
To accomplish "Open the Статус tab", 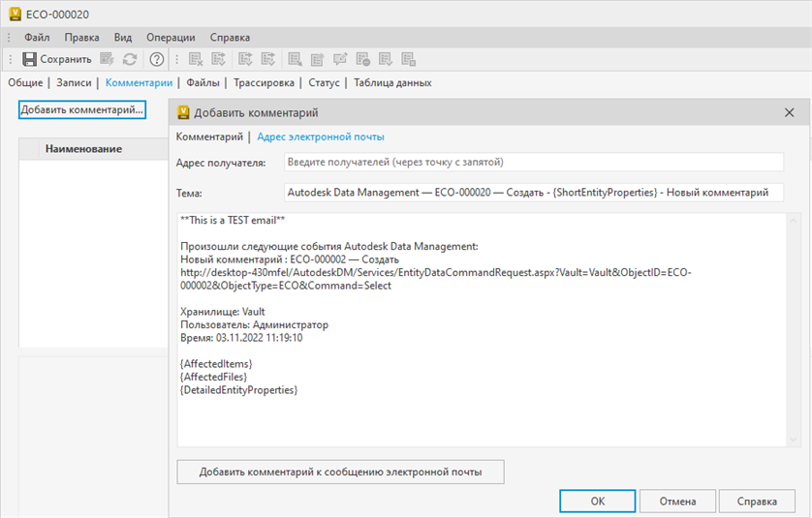I will coord(325,83).
